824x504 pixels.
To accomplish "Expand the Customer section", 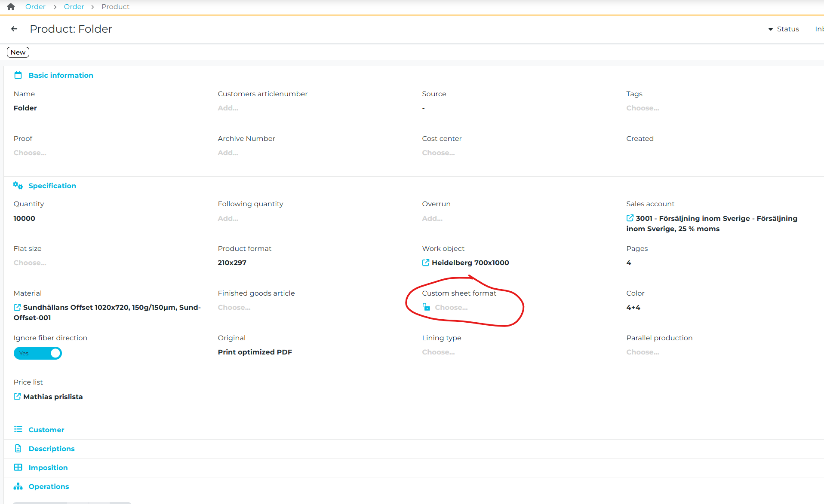I will [x=46, y=430].
